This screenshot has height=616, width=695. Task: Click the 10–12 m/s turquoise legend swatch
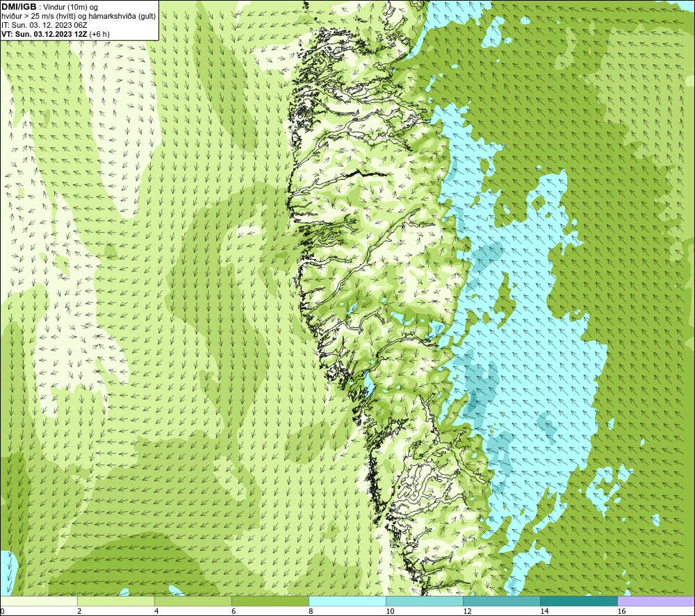click(425, 601)
